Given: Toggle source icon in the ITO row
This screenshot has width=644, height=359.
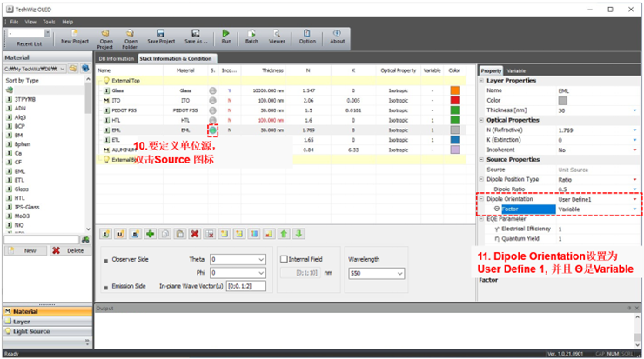Looking at the screenshot, I should pos(212,101).
